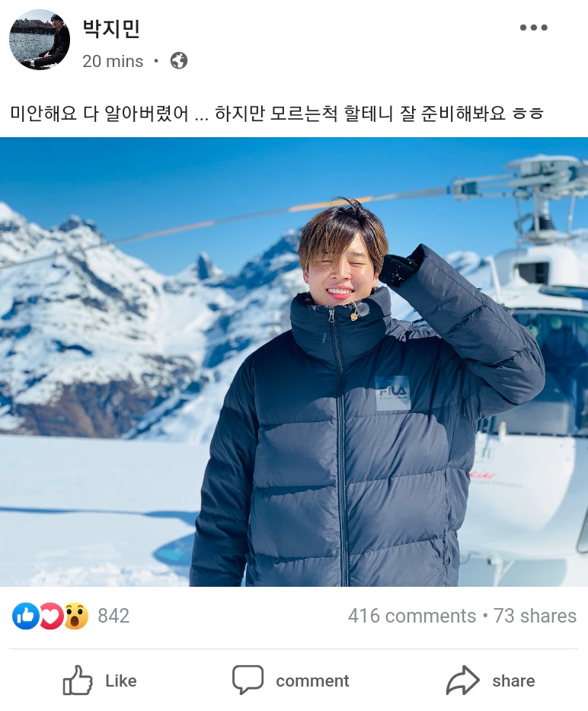Click the globe public privacy icon
The width and height of the screenshot is (588, 711).
click(179, 60)
